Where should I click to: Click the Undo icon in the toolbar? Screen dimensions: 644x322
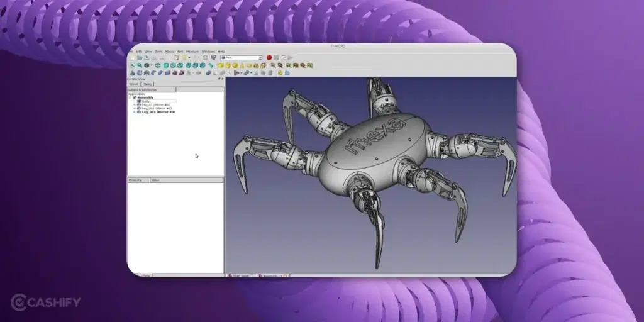[x=184, y=57]
